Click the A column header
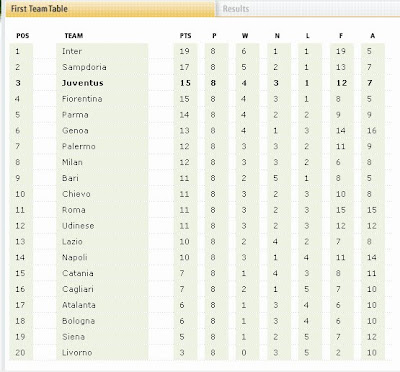The width and height of the screenshot is (400, 372). [373, 36]
